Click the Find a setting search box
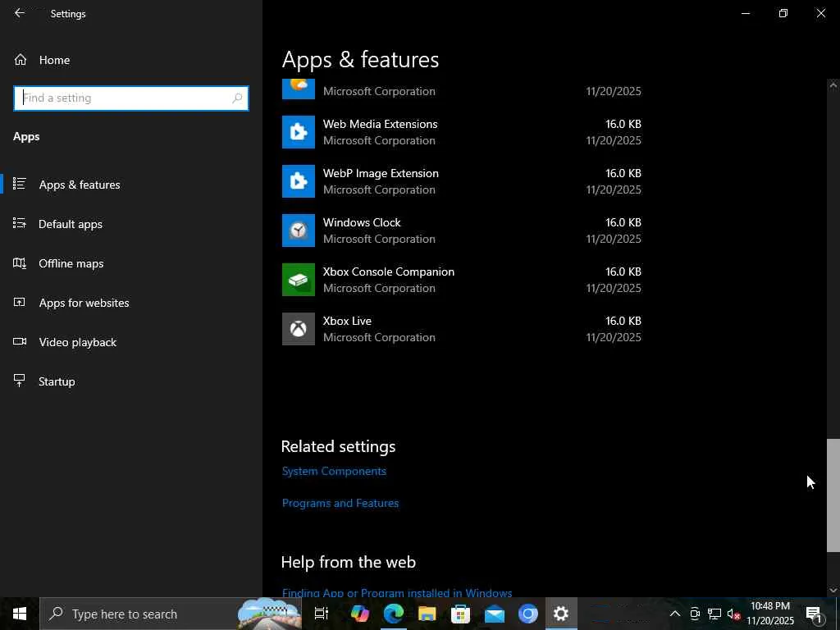 [130, 98]
